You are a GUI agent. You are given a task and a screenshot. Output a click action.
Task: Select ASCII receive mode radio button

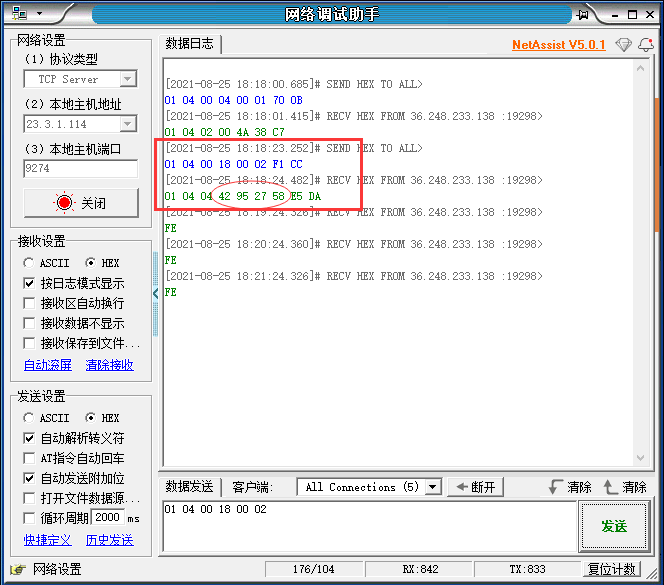click(x=29, y=263)
